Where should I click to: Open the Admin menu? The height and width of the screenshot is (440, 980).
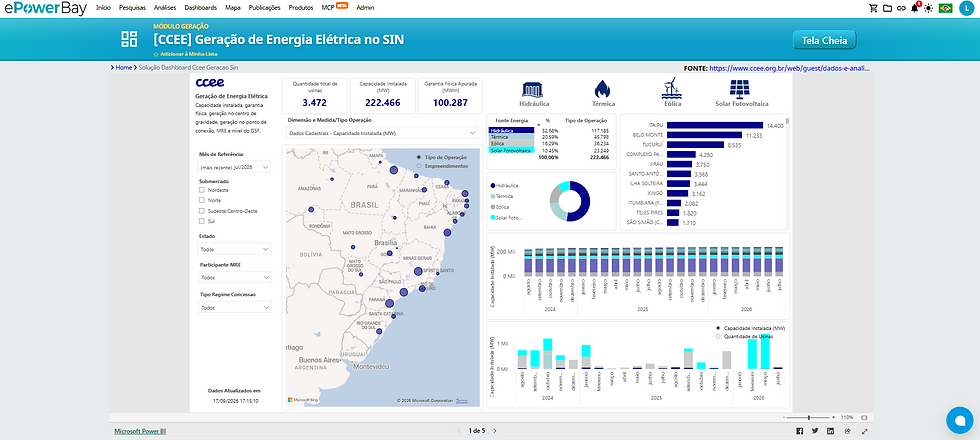365,8
